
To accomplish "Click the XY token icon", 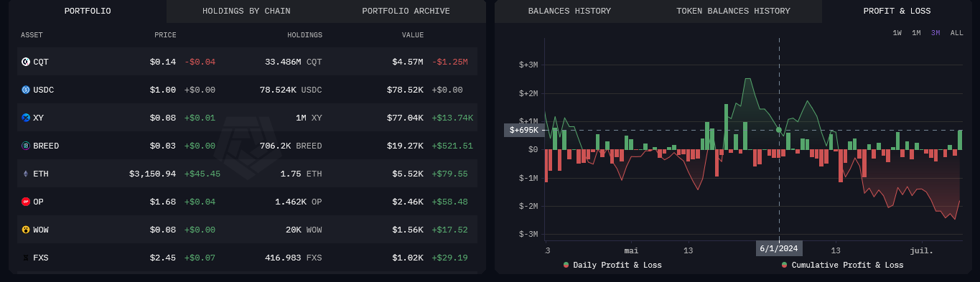I will point(26,118).
